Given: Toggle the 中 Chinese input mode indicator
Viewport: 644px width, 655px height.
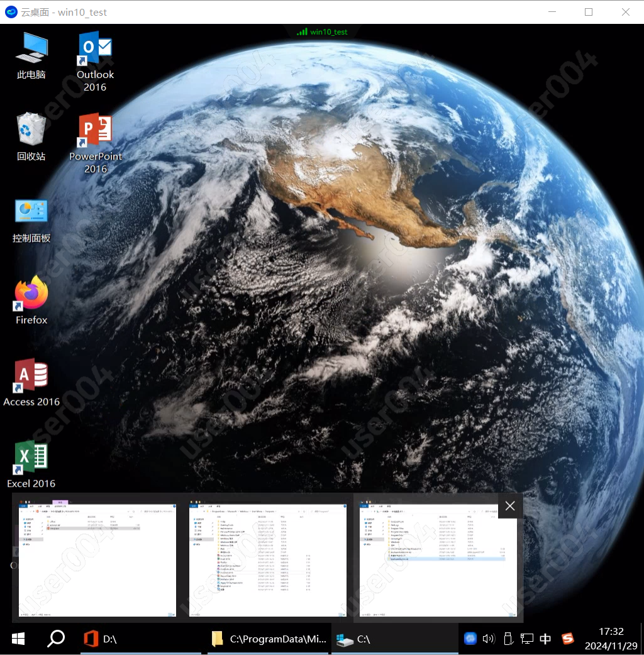Looking at the screenshot, I should (545, 639).
